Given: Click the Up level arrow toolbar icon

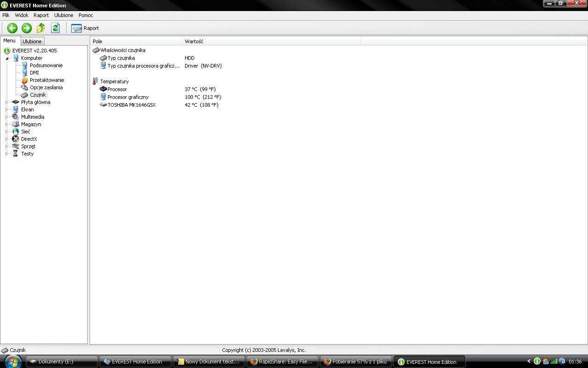Looking at the screenshot, I should [41, 28].
